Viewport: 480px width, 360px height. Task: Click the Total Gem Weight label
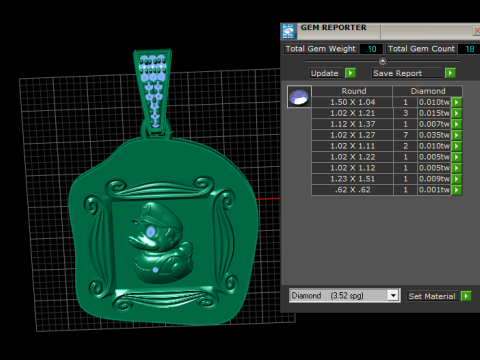coord(321,49)
